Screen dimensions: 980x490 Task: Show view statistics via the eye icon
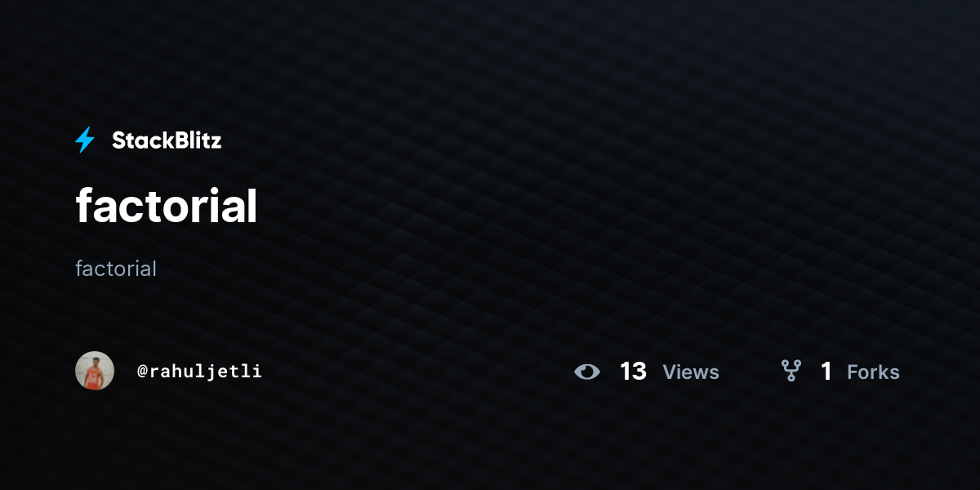pos(586,372)
